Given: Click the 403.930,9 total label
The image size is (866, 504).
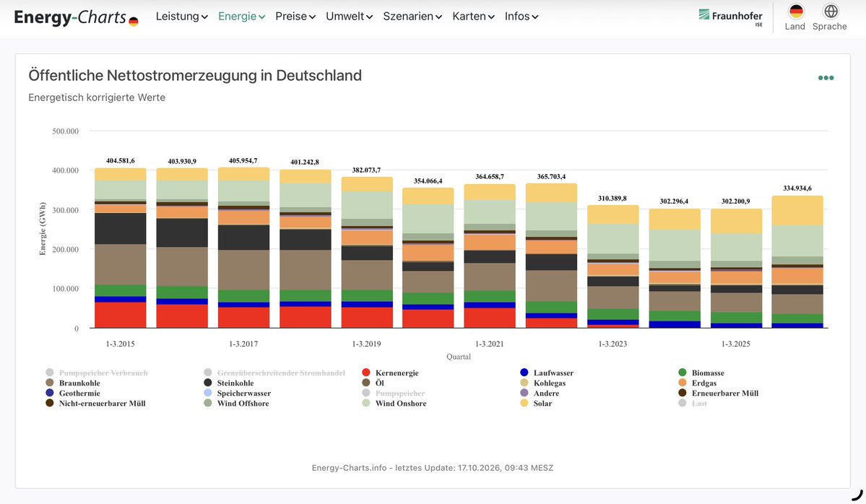Looking at the screenshot, I should (182, 161).
